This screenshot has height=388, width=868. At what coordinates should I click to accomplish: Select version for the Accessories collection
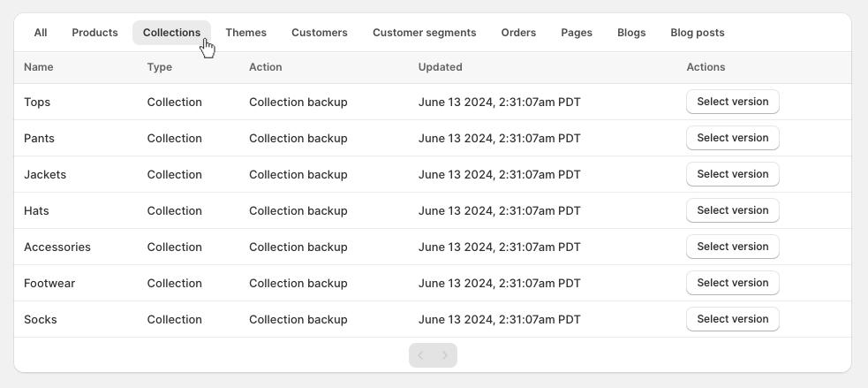(732, 247)
